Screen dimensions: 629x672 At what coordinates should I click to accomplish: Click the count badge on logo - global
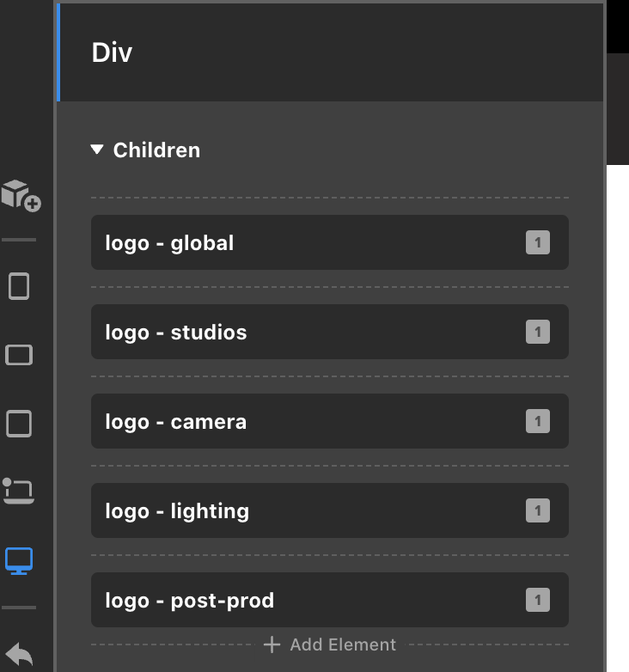538,242
